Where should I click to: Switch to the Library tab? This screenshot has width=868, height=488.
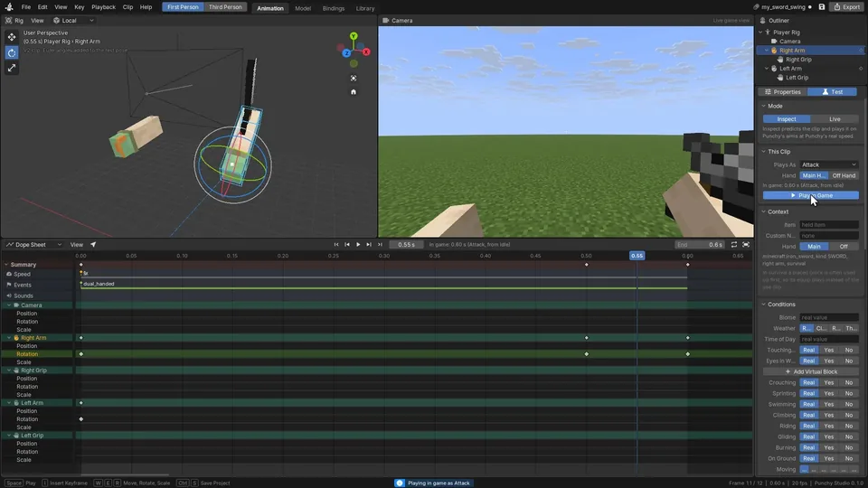tap(364, 8)
